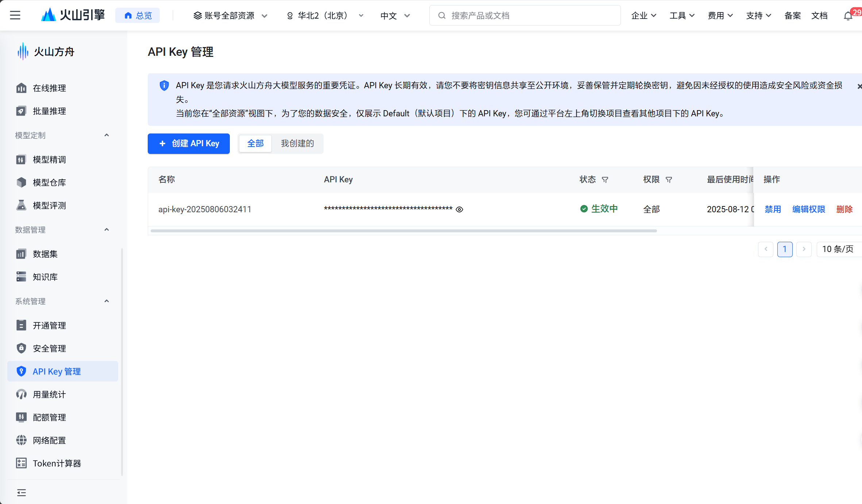Filter the 状态 column
The width and height of the screenshot is (862, 504).
(605, 180)
